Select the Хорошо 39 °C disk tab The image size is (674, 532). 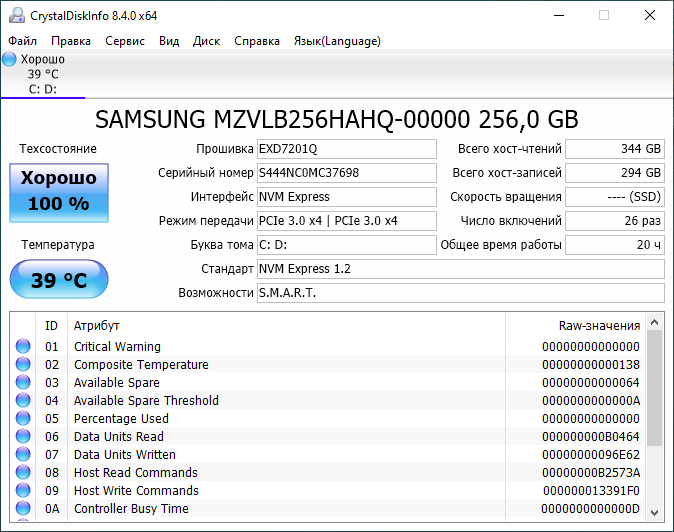[x=43, y=74]
